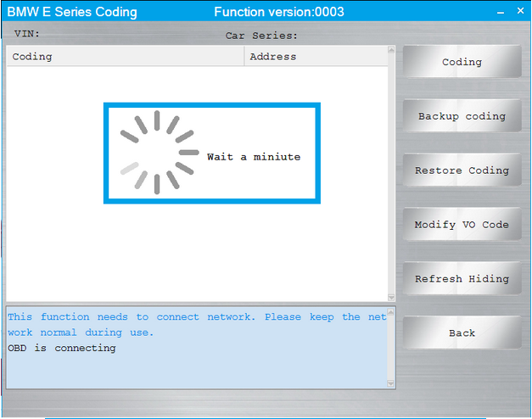Click the VIN: label
Screen dimensions: 532x419
click(27, 34)
